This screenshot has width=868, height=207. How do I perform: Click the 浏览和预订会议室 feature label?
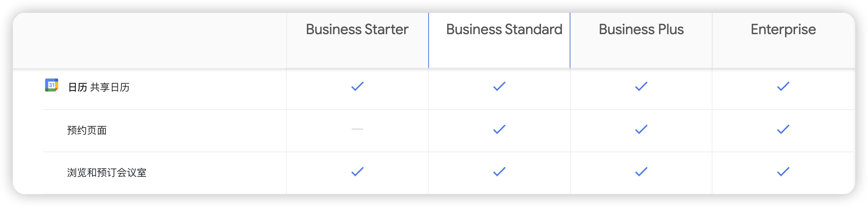[x=107, y=172]
